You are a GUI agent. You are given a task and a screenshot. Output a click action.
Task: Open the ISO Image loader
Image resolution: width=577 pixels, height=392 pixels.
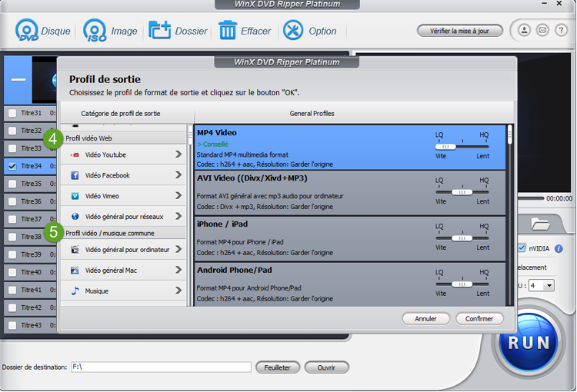click(95, 31)
